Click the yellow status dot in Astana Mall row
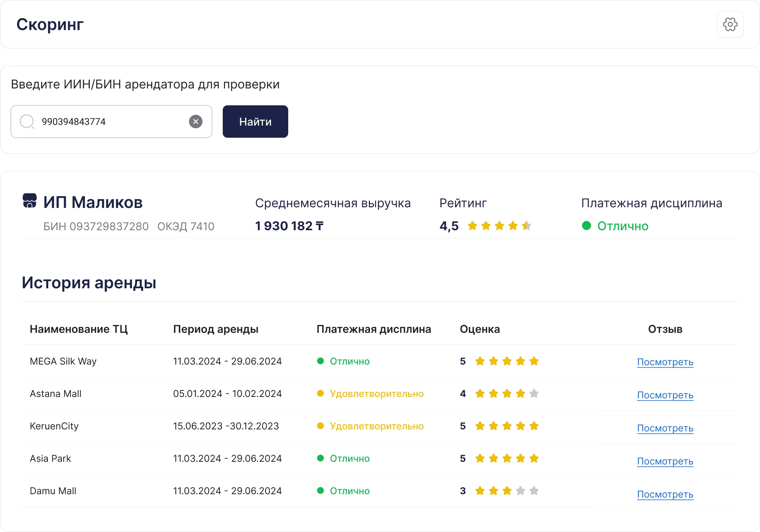The image size is (760, 532). 321,393
